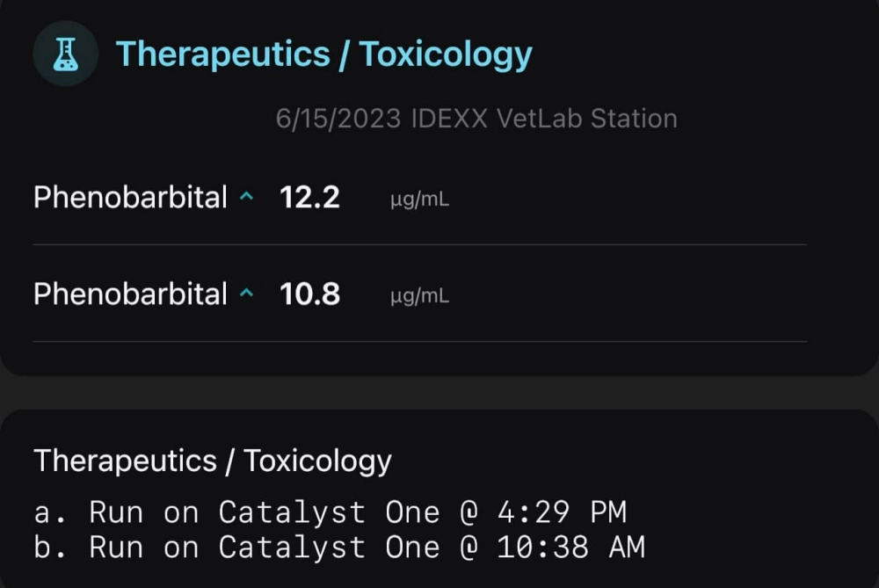Viewport: 879px width, 588px height.
Task: Click the 12.2 result value
Action: [x=309, y=198]
